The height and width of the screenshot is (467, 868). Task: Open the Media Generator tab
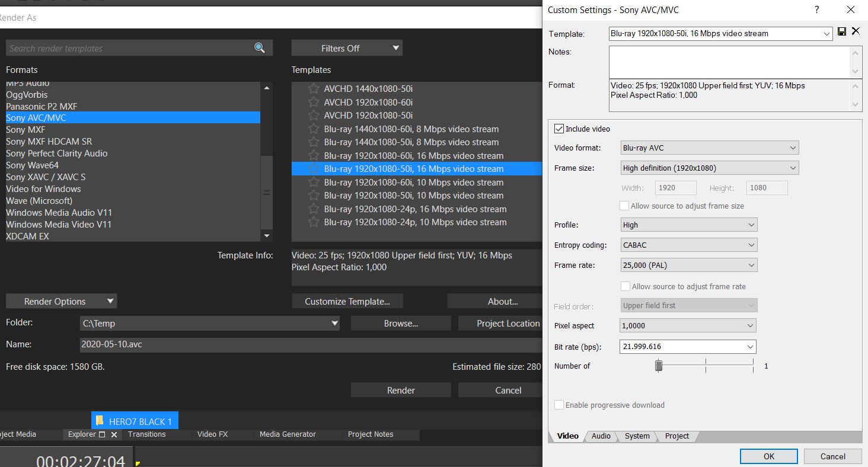tap(288, 434)
